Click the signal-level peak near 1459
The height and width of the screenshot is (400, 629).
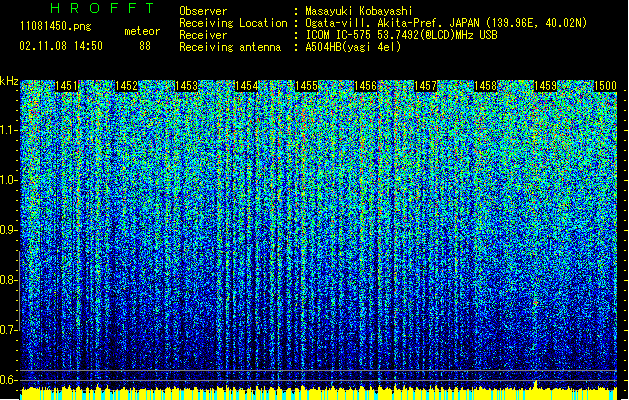pos(536,385)
